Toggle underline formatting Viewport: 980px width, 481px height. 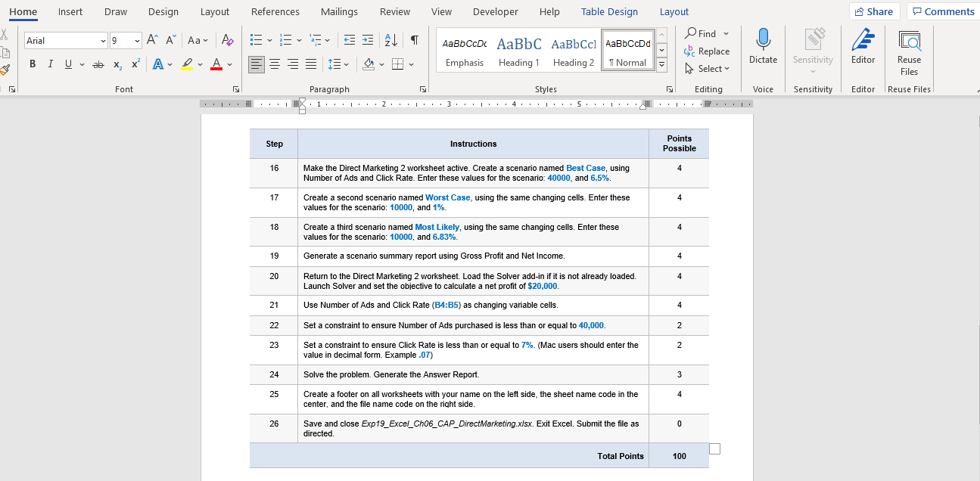click(x=68, y=64)
